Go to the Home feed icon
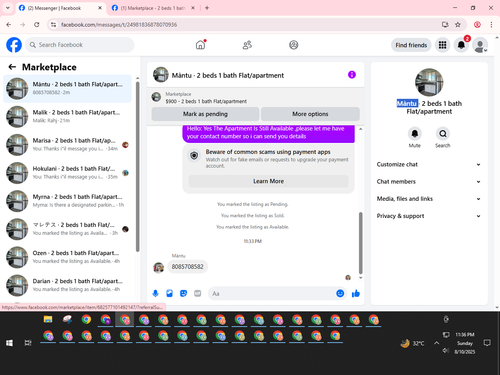This screenshot has width=500, height=375. (x=200, y=45)
